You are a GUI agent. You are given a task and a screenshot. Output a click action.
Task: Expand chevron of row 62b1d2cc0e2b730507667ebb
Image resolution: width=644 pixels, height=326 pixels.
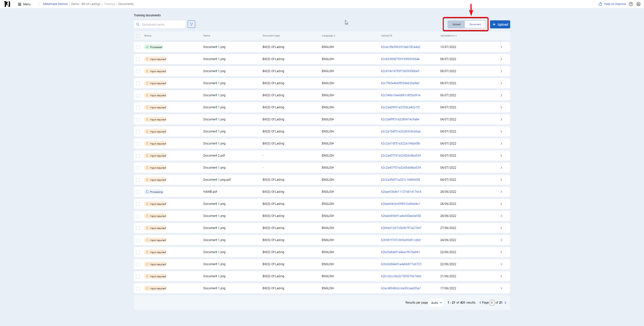click(501, 276)
